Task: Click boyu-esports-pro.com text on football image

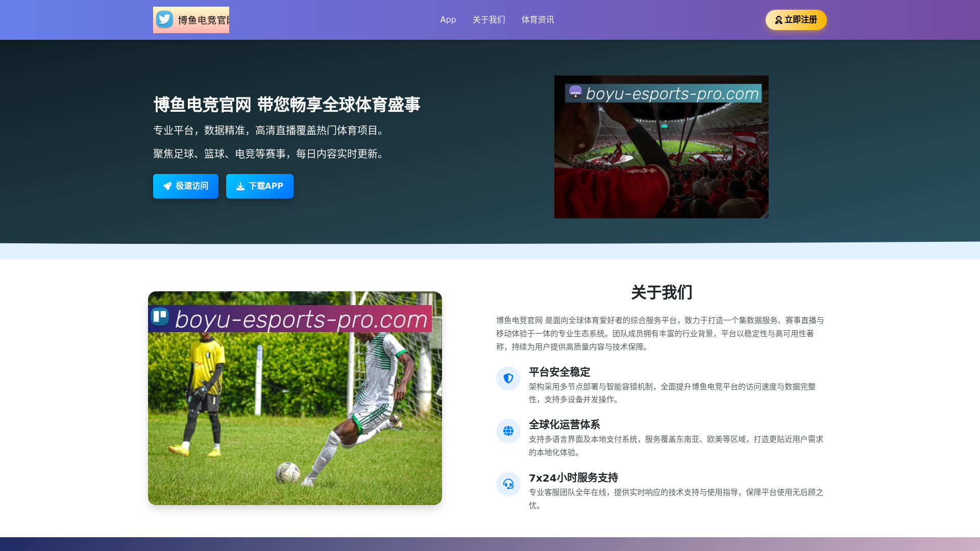Action: 301,319
